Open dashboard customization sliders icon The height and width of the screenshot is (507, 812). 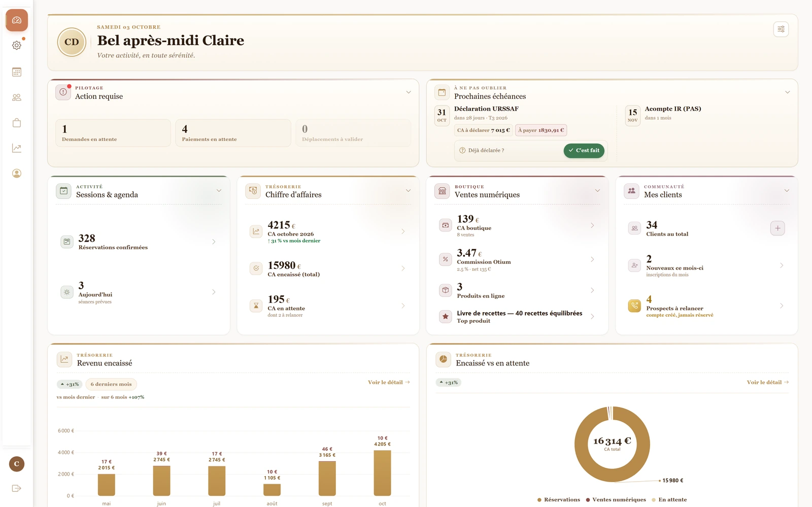[781, 29]
